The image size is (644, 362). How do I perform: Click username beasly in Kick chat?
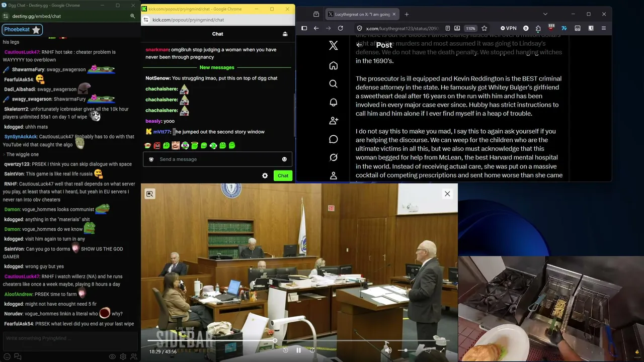click(x=153, y=121)
